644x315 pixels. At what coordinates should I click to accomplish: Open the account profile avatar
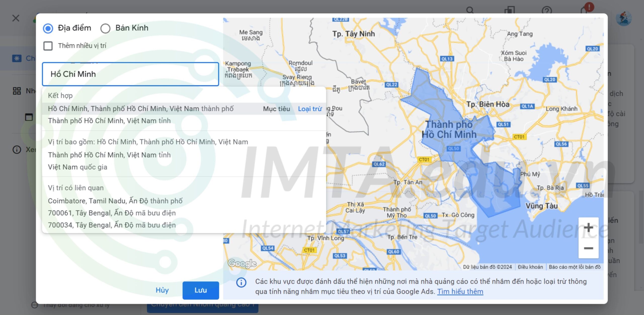[x=623, y=18]
